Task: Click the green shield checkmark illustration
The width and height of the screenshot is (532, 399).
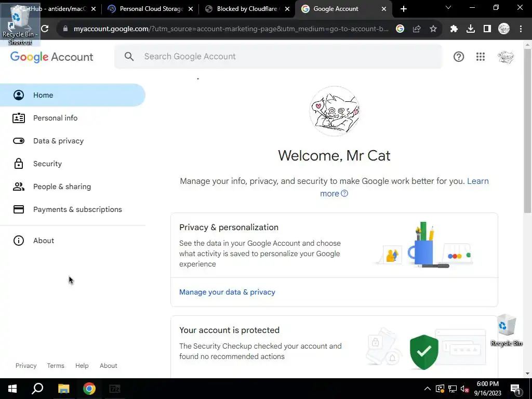Action: click(424, 352)
